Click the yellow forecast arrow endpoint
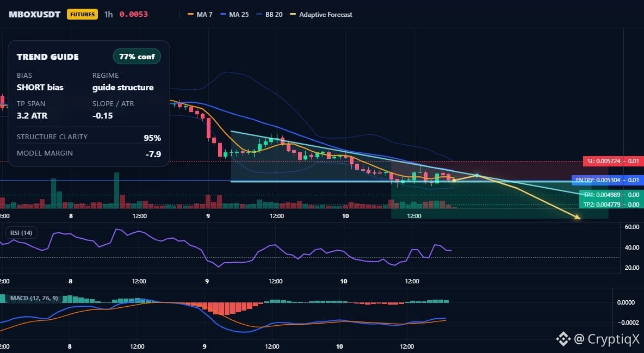This screenshot has width=644, height=353. (x=577, y=216)
